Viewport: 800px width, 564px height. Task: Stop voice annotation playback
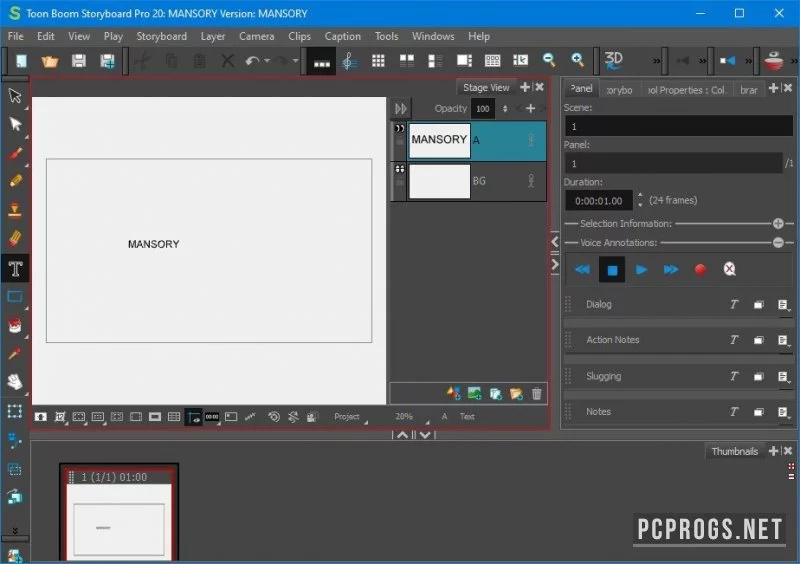tap(612, 270)
